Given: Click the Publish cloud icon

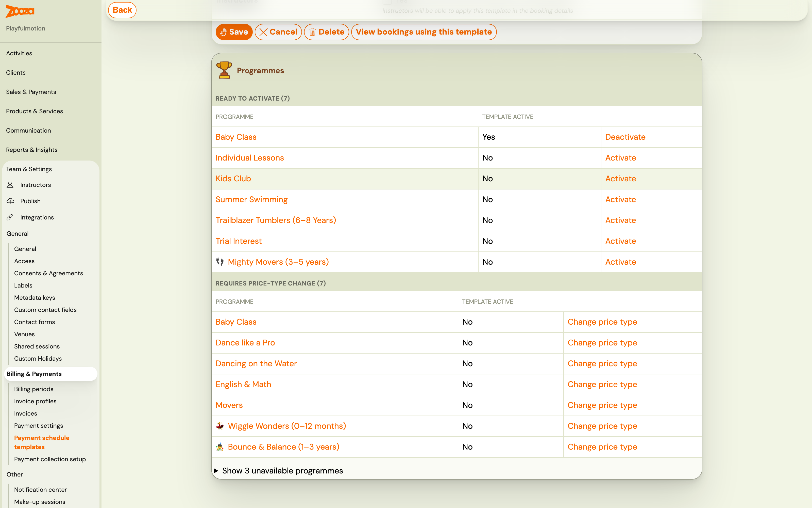Looking at the screenshot, I should pos(10,201).
